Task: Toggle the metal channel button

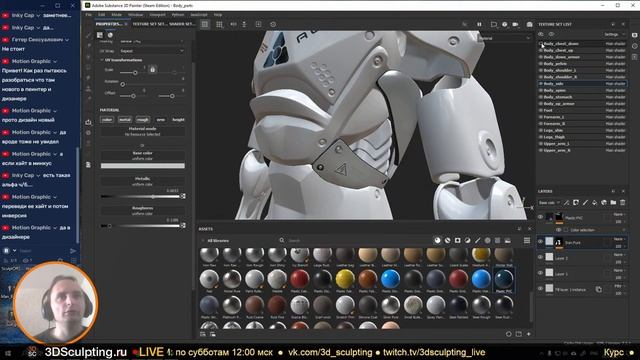Action: (125, 120)
